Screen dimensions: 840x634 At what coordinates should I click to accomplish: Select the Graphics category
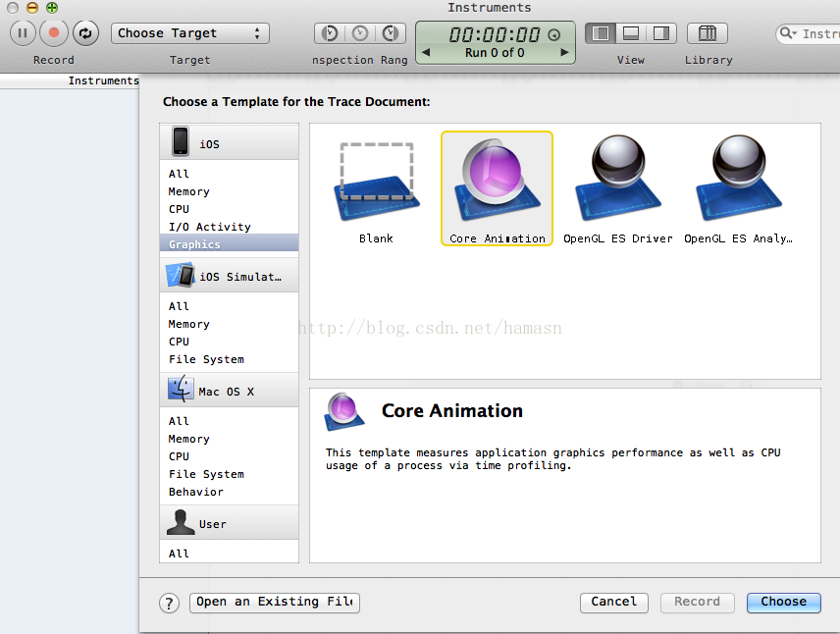click(230, 243)
